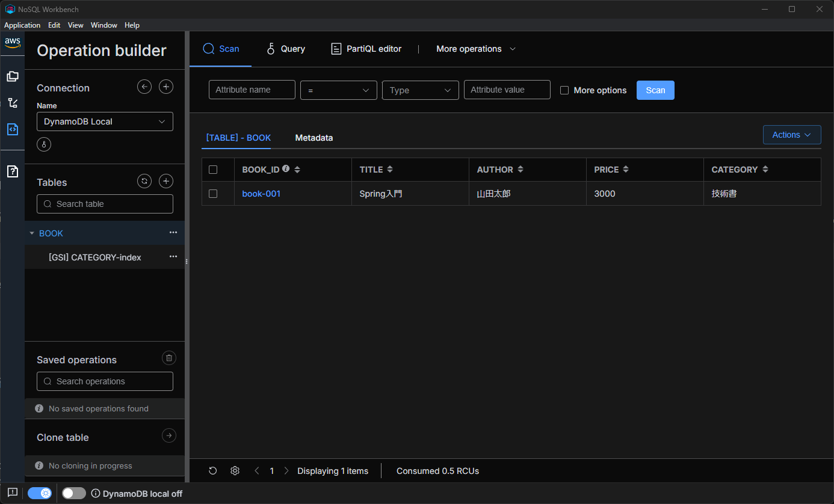Open the Type dropdown in filter
This screenshot has height=504, width=834.
tap(420, 90)
